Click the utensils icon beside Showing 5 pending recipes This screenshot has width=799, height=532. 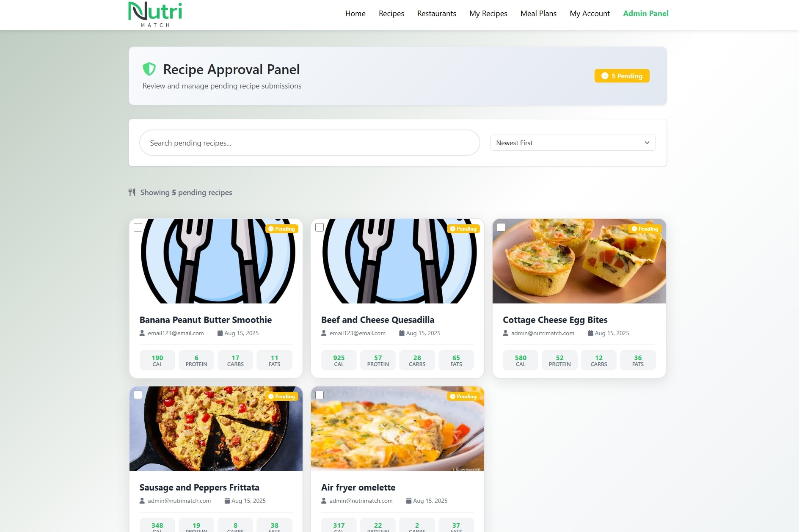pos(132,192)
